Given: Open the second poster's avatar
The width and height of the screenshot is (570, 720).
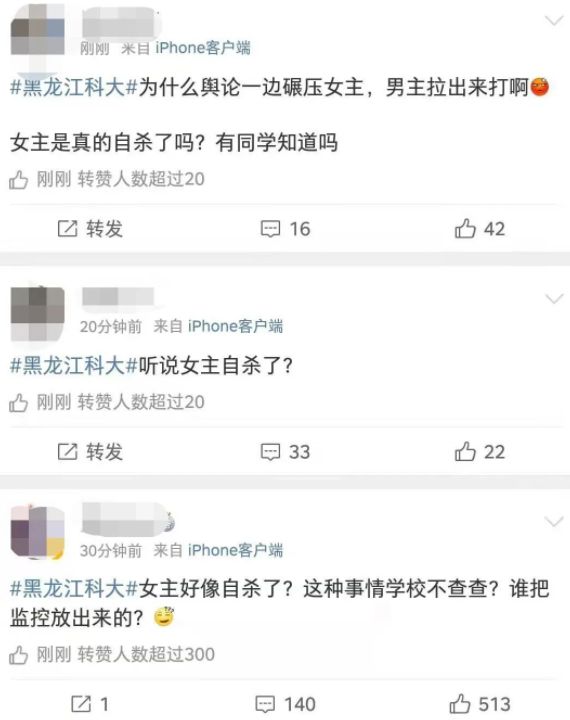Looking at the screenshot, I should click(x=38, y=314).
